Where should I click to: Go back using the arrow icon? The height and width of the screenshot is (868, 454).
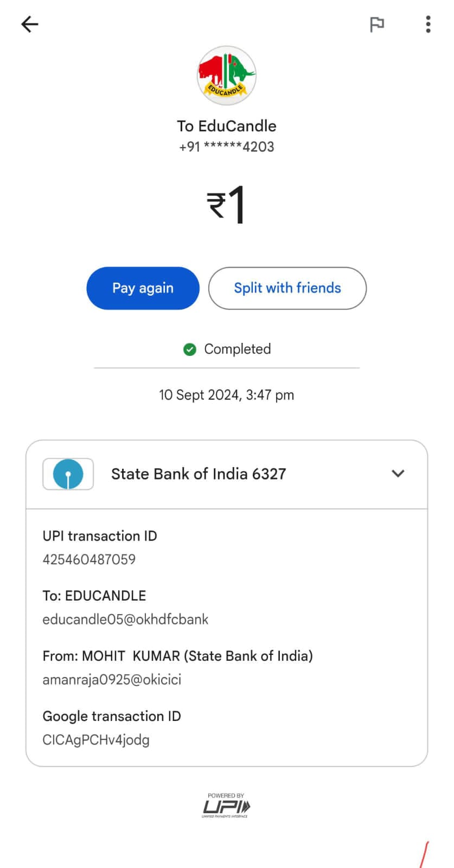tap(30, 24)
